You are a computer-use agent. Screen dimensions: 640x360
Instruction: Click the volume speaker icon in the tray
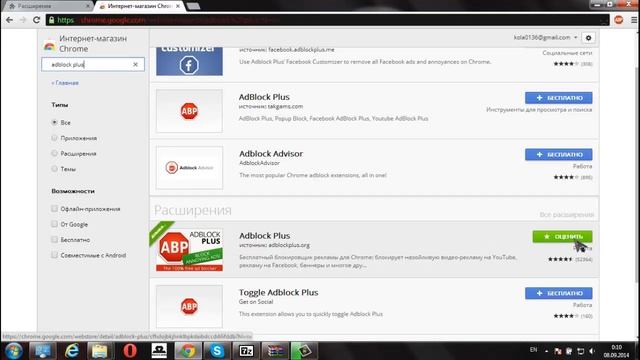[592, 351]
